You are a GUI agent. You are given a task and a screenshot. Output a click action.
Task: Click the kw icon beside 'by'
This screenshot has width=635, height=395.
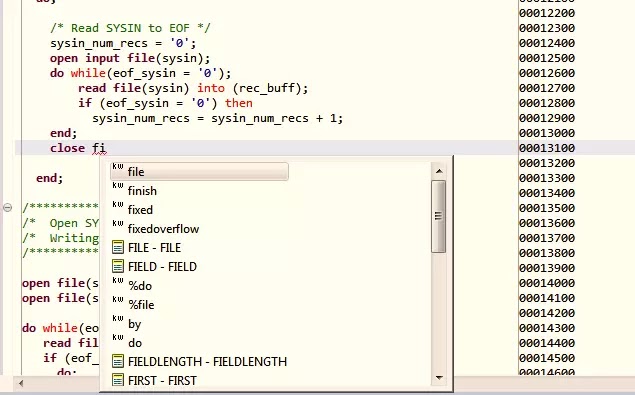click(118, 318)
